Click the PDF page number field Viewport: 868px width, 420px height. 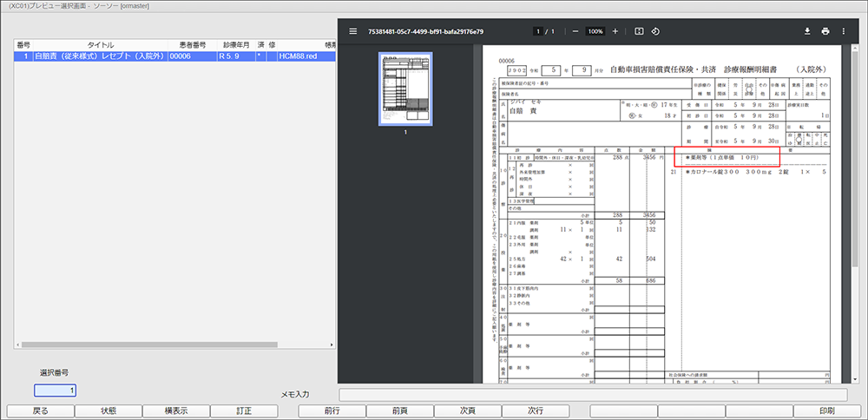tap(538, 31)
